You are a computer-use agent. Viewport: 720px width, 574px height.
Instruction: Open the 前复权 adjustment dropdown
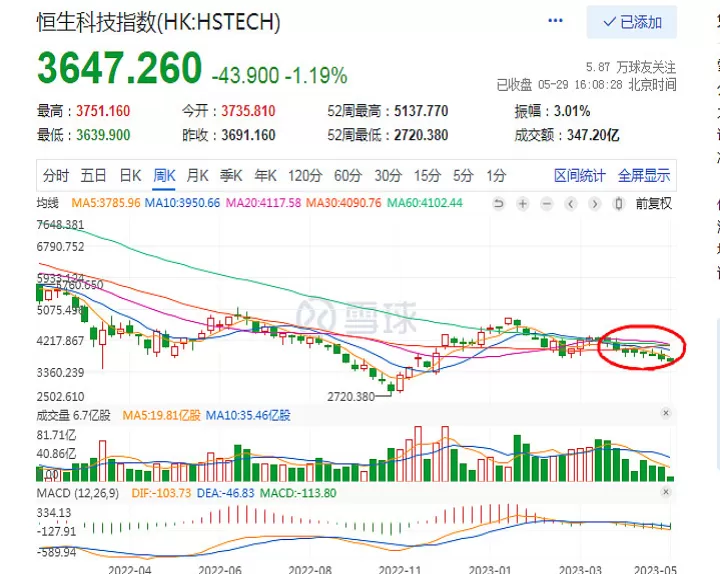coord(653,203)
